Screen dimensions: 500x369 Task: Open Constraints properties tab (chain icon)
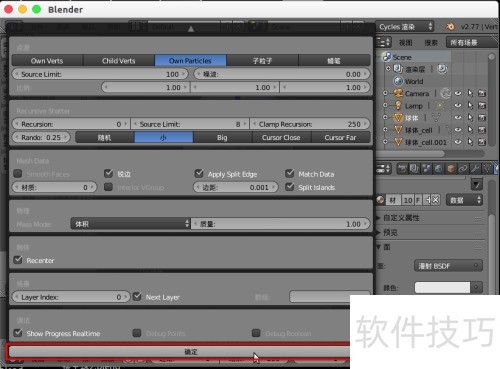coord(463,169)
